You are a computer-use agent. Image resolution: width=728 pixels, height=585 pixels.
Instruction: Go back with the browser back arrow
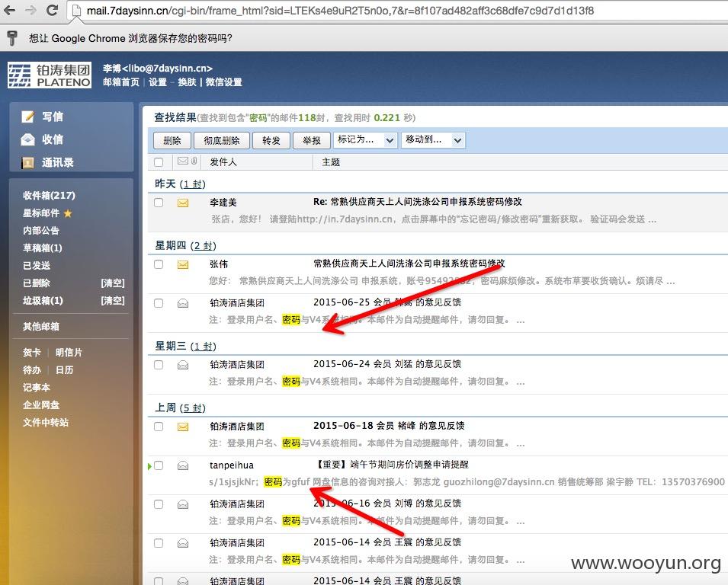point(9,10)
